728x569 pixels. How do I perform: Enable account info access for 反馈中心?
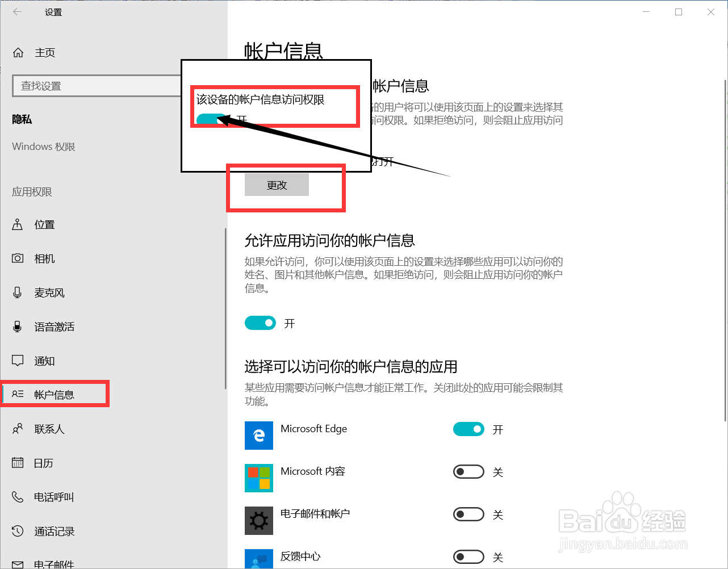[468, 557]
